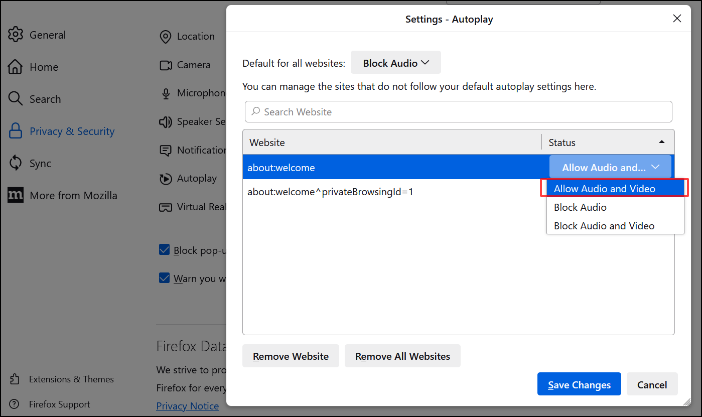Select Block Audio from the status menu
Image resolution: width=702 pixels, height=417 pixels.
pos(580,207)
